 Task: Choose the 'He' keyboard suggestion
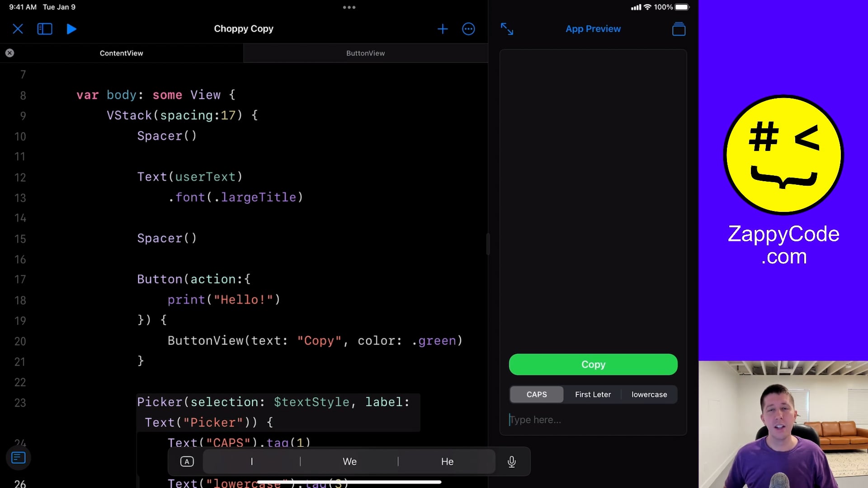point(447,461)
